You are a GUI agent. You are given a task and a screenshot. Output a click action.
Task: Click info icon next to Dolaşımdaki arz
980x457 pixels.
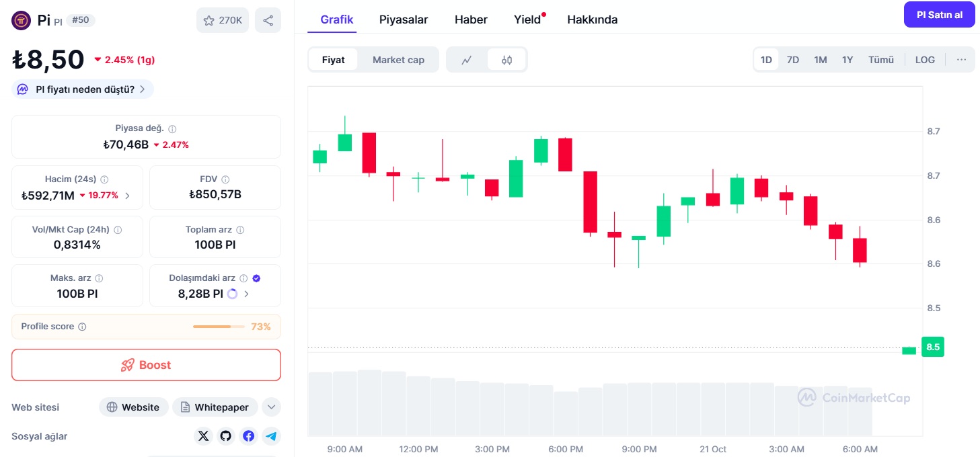[x=243, y=278]
